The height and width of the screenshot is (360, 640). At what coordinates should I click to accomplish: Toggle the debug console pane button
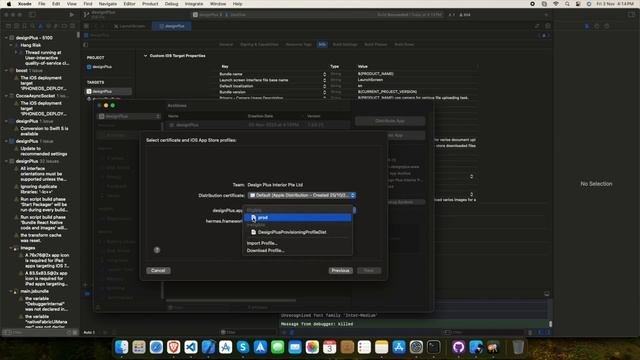[547, 293]
